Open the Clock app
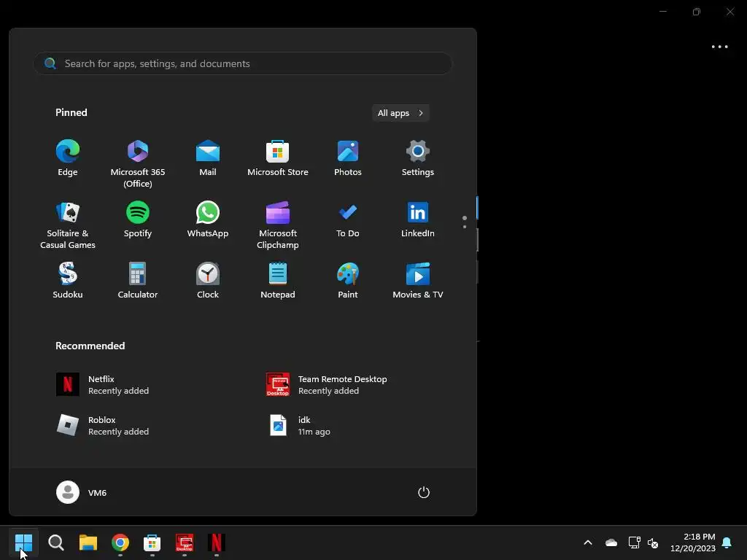The width and height of the screenshot is (747, 560). pyautogui.click(x=208, y=281)
